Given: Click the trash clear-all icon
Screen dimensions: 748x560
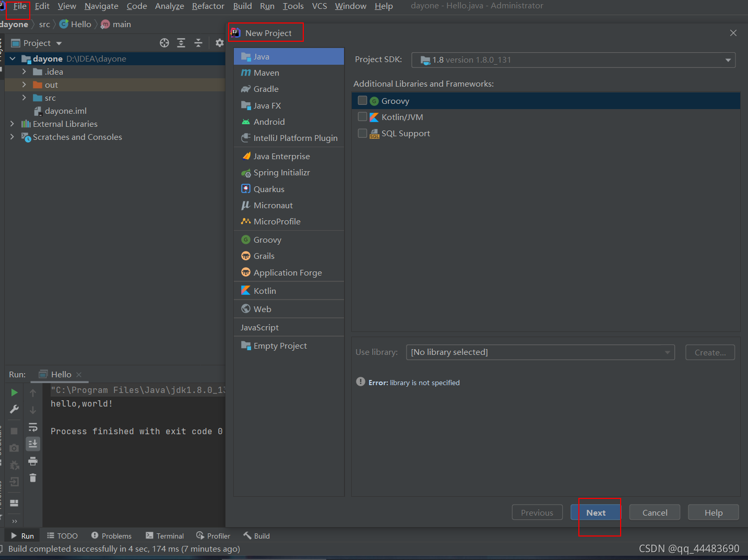Looking at the screenshot, I should tap(33, 478).
